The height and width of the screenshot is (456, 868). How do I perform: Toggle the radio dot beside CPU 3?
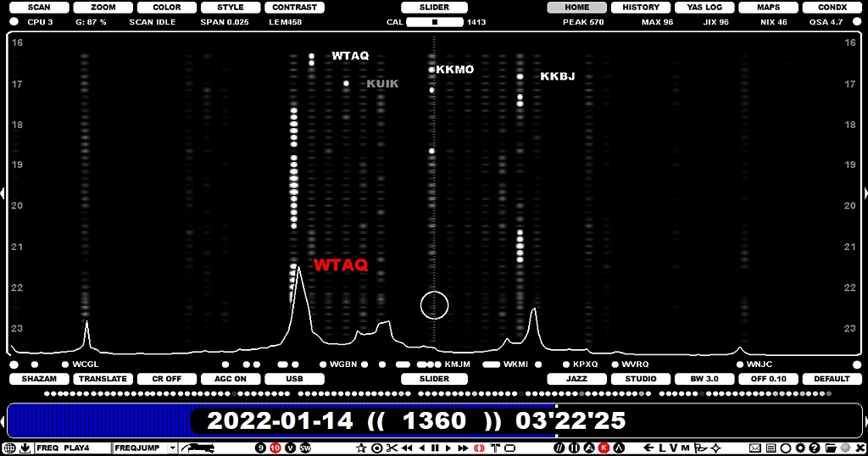coord(14,22)
